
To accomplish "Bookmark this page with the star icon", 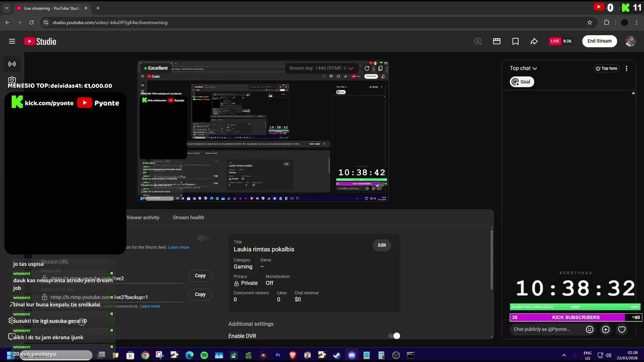I will [590, 22].
